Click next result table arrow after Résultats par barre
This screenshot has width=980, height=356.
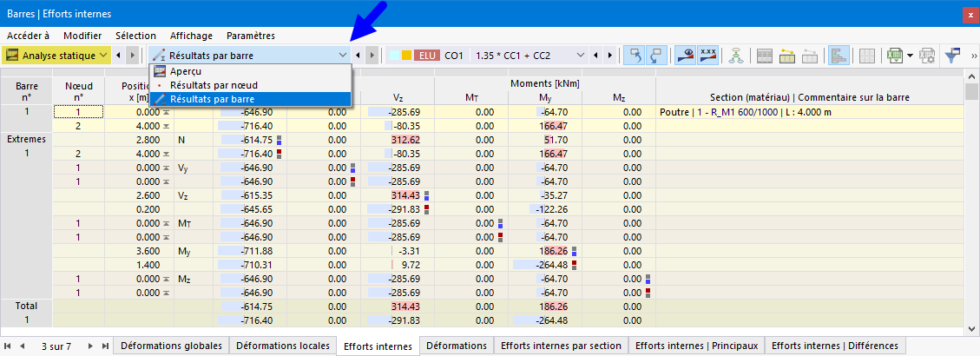372,55
